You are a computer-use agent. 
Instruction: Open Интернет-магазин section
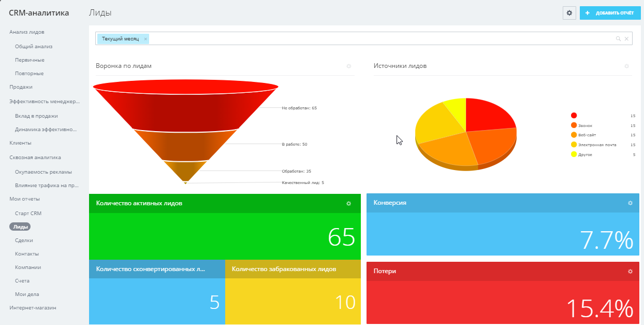tap(33, 308)
